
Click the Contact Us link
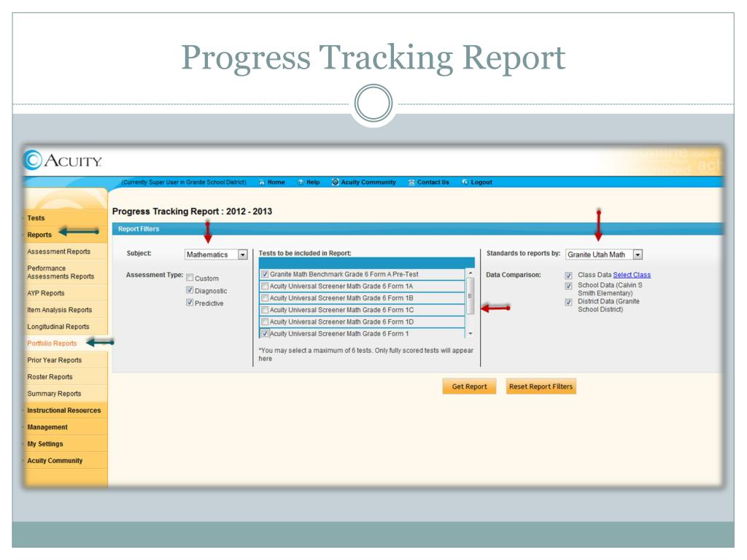433,182
